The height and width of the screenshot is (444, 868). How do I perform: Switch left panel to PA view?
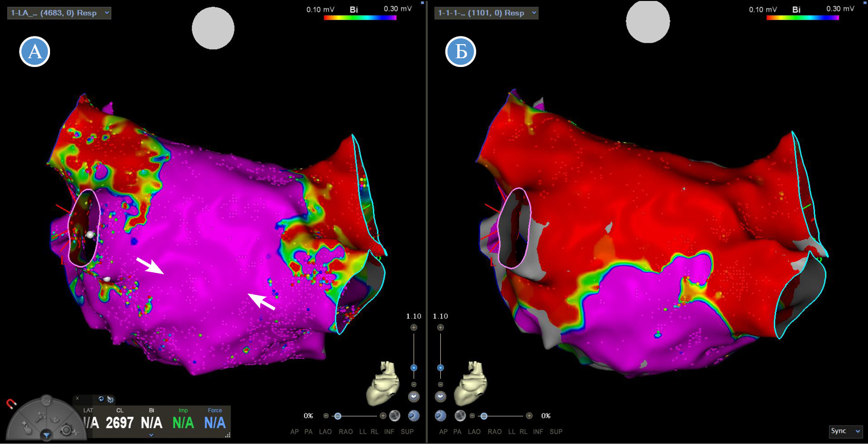[x=308, y=431]
